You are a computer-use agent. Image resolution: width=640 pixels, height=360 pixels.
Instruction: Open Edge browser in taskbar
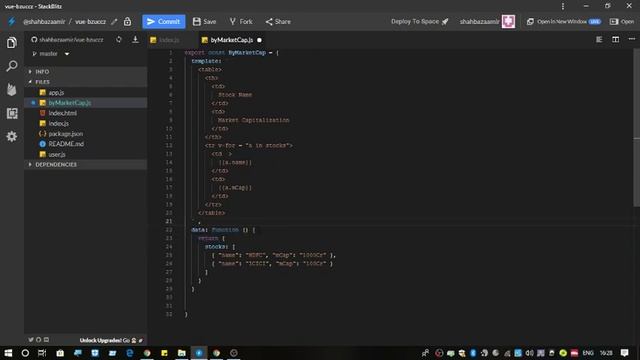click(129, 353)
